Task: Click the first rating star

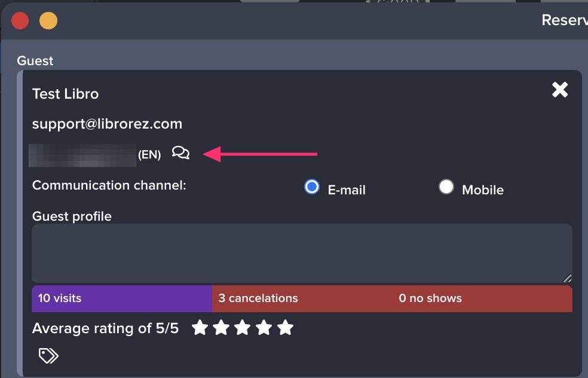Action: pyautogui.click(x=200, y=328)
